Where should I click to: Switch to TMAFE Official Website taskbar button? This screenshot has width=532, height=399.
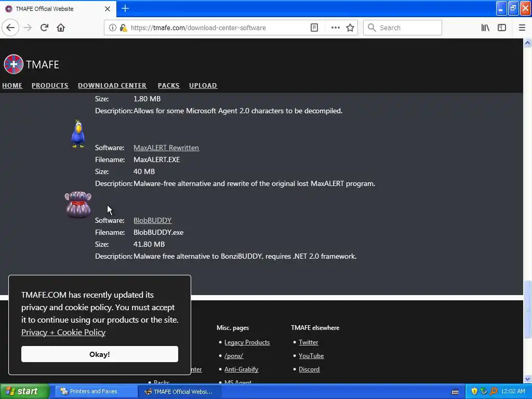pos(180,391)
